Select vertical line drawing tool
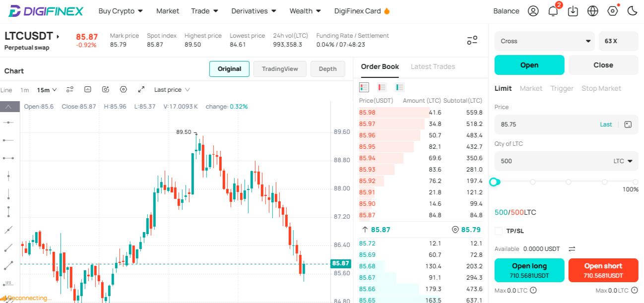 (x=8, y=176)
